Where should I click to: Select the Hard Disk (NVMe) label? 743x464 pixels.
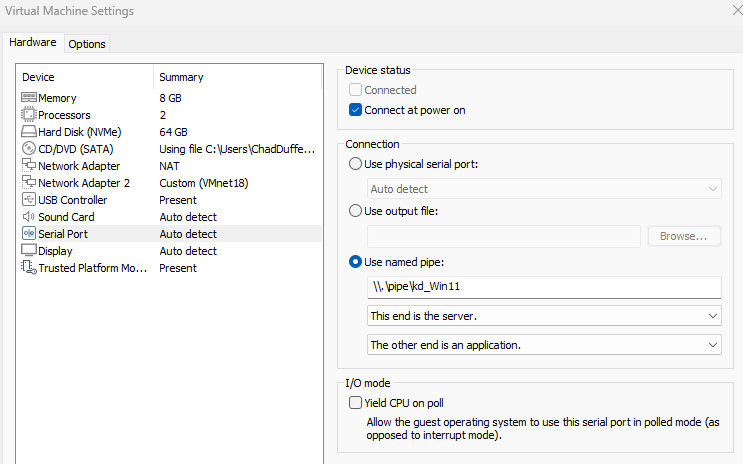pos(80,132)
